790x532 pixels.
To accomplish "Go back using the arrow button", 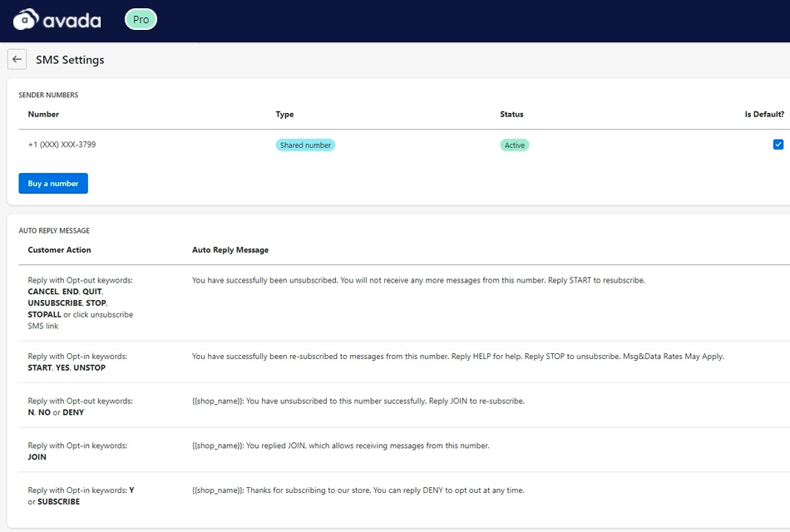I will pos(17,60).
